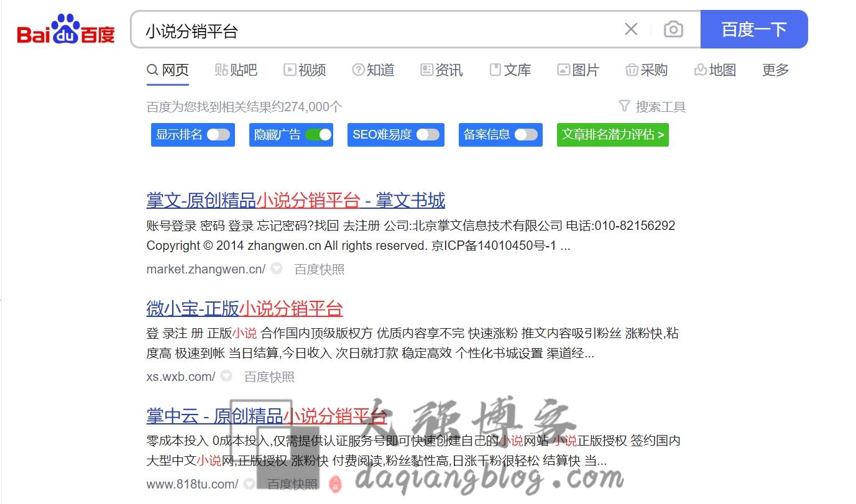
Task: Open 搜索工具 filter options
Action: (x=653, y=107)
